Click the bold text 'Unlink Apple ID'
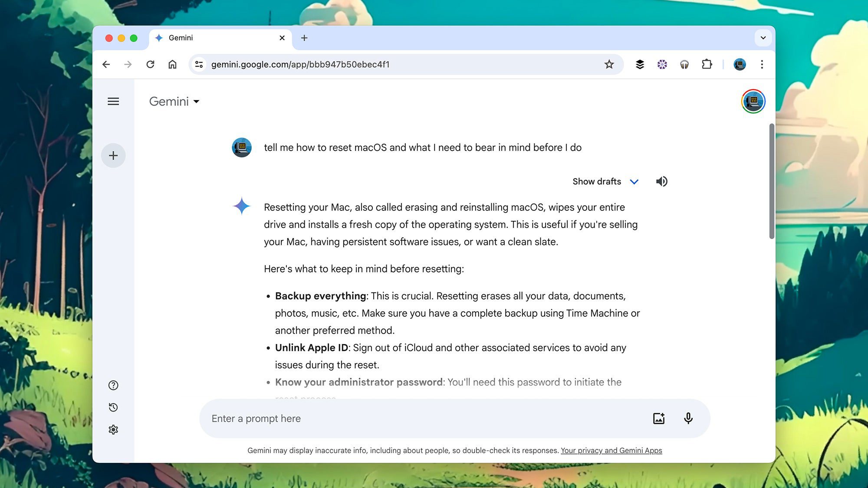 click(312, 347)
